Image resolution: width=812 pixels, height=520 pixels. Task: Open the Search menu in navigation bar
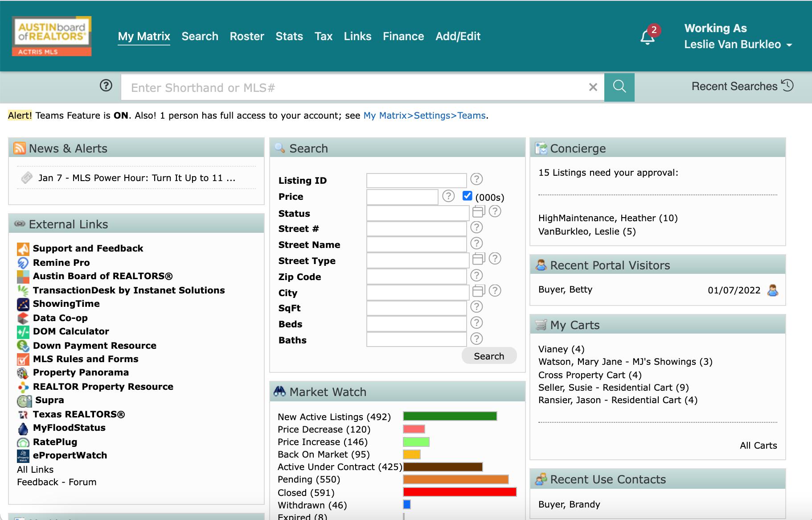point(200,36)
